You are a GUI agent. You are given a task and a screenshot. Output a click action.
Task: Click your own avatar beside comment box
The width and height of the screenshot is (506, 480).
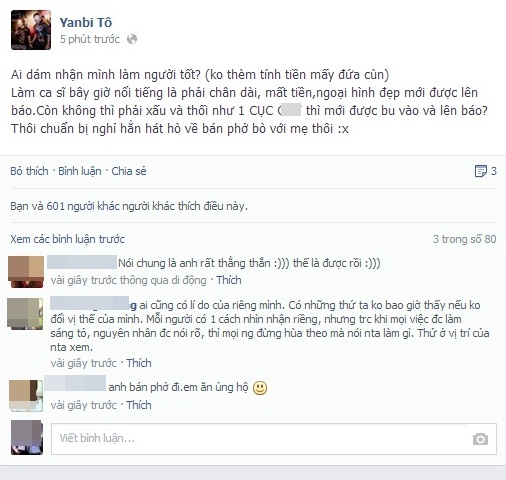click(27, 437)
